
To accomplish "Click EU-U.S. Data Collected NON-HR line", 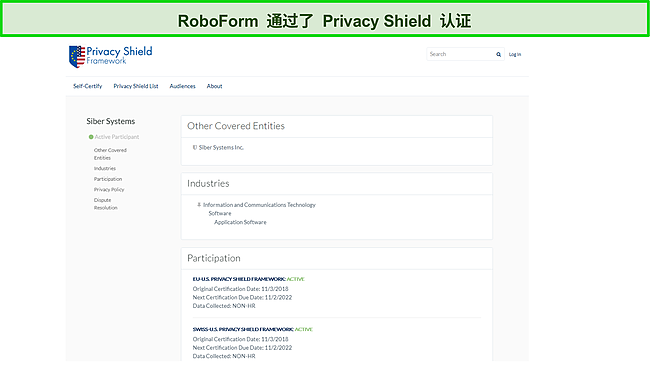I will coord(224,306).
